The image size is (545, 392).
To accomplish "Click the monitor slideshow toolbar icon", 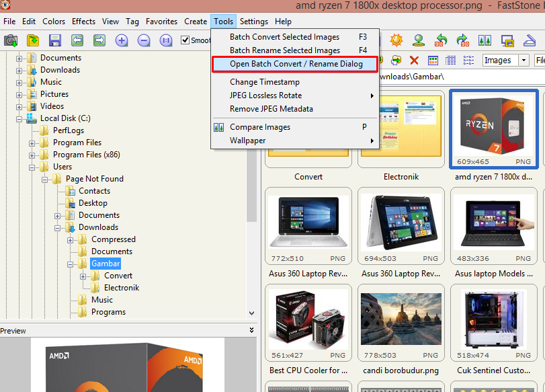I will (507, 41).
